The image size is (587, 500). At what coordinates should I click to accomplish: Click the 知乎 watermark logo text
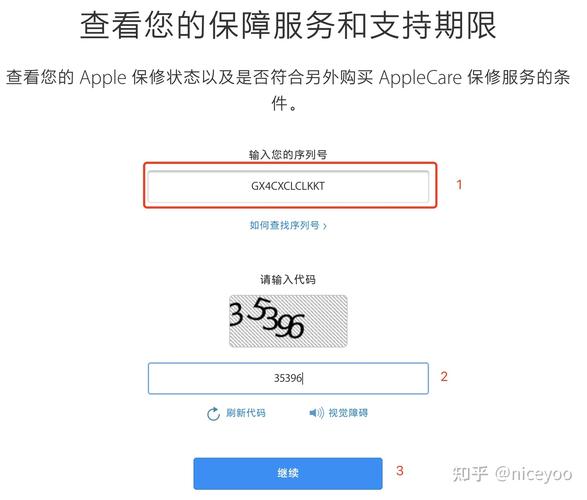[x=471, y=474]
